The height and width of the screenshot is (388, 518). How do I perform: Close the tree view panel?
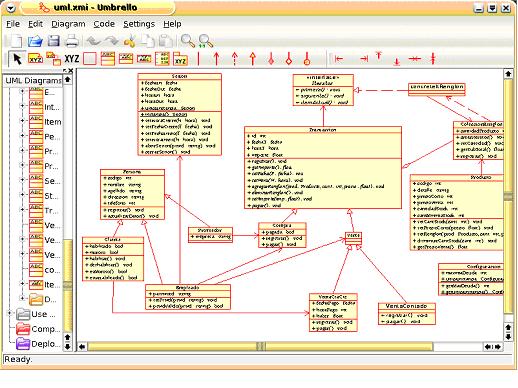click(70, 70)
